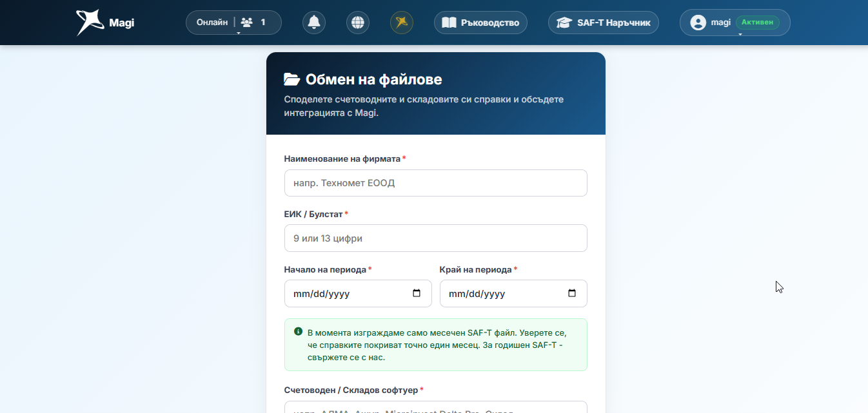Click the Magi logo in header

pos(105,23)
